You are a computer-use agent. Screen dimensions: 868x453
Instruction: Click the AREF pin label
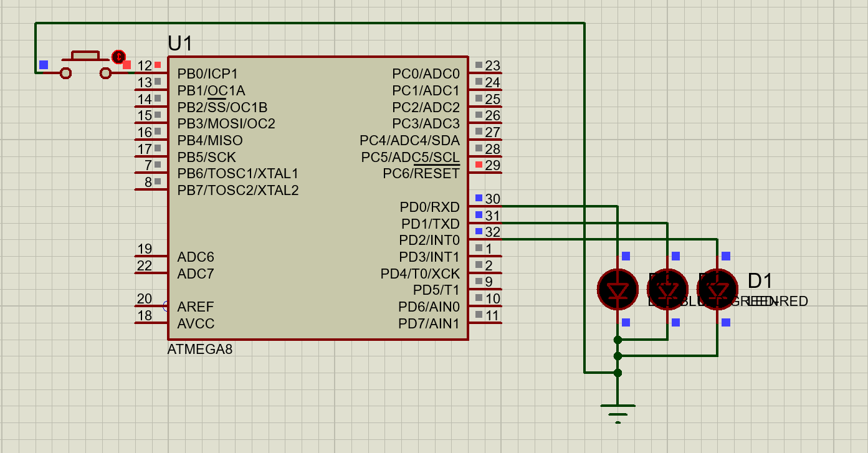(196, 307)
